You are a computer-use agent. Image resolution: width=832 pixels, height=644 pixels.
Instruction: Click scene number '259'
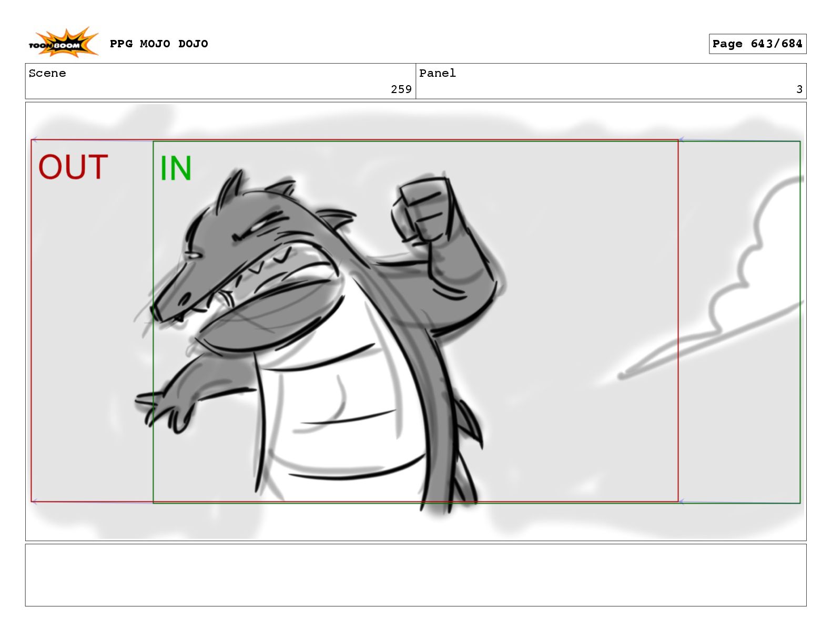click(x=401, y=89)
